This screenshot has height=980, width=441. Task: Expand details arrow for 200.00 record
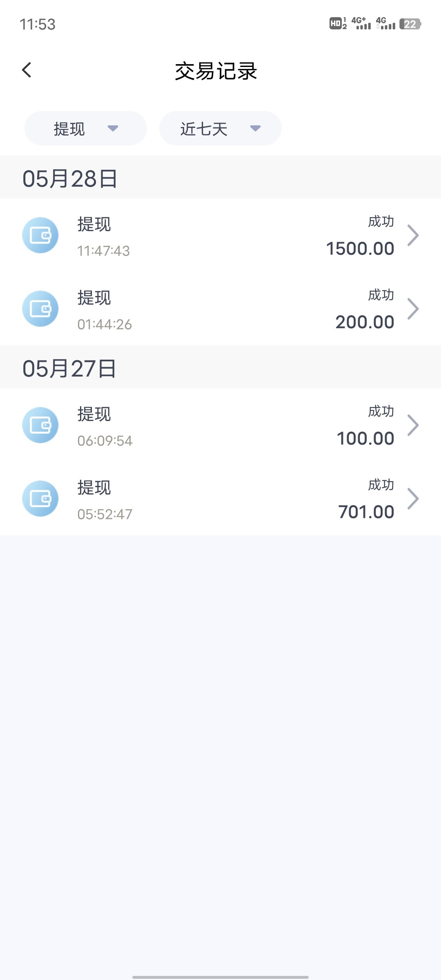[x=413, y=309]
